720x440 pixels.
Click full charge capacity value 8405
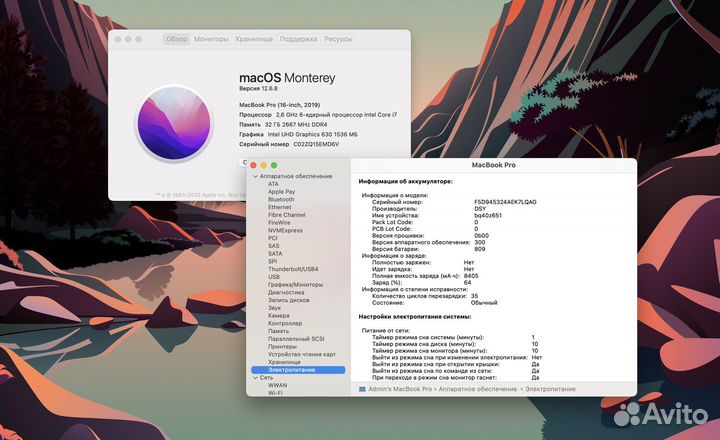pyautogui.click(x=471, y=276)
